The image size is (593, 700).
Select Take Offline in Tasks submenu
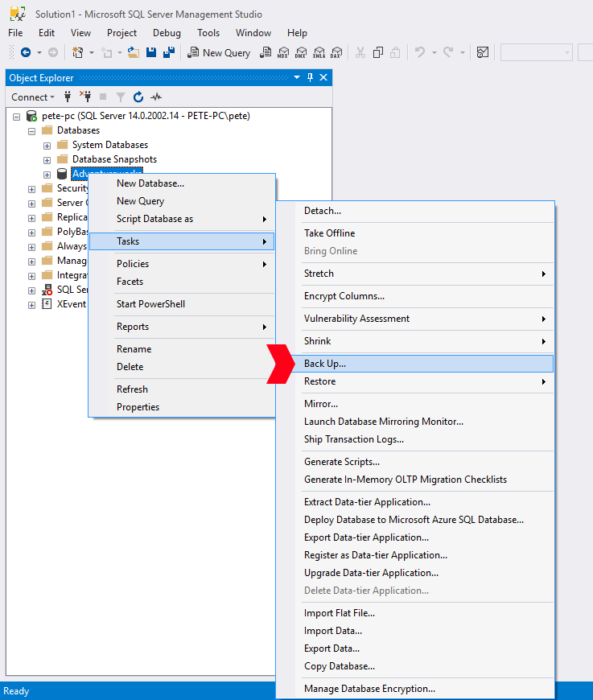(x=415, y=233)
